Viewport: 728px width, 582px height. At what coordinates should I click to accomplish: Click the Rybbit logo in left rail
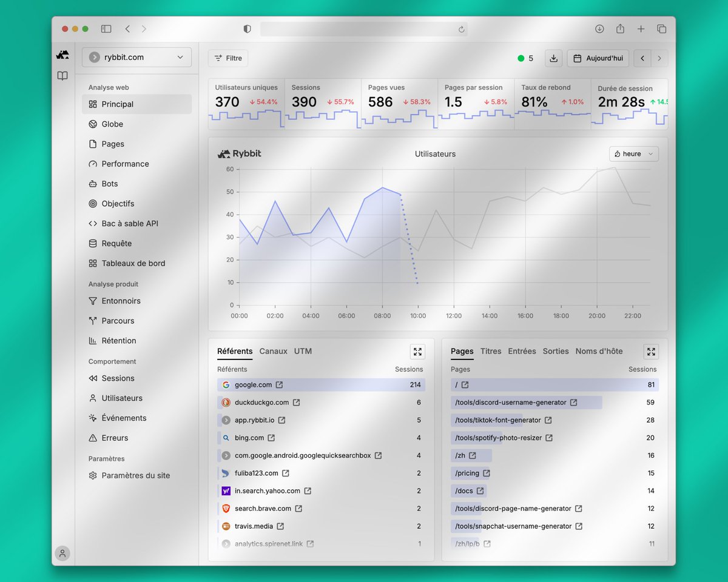coord(62,55)
